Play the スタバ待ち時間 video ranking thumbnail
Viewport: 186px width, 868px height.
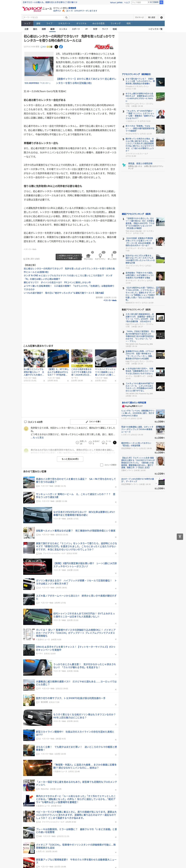160,317
